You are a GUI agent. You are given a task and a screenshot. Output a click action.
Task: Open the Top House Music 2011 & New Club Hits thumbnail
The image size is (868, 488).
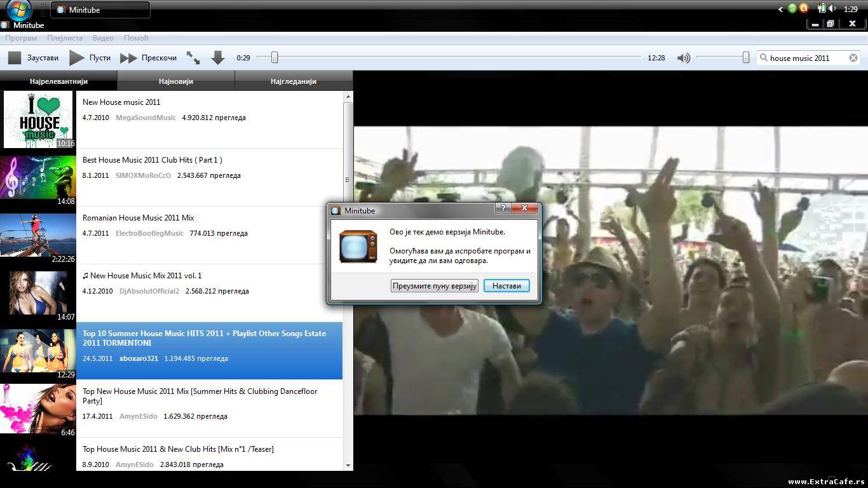click(38, 457)
